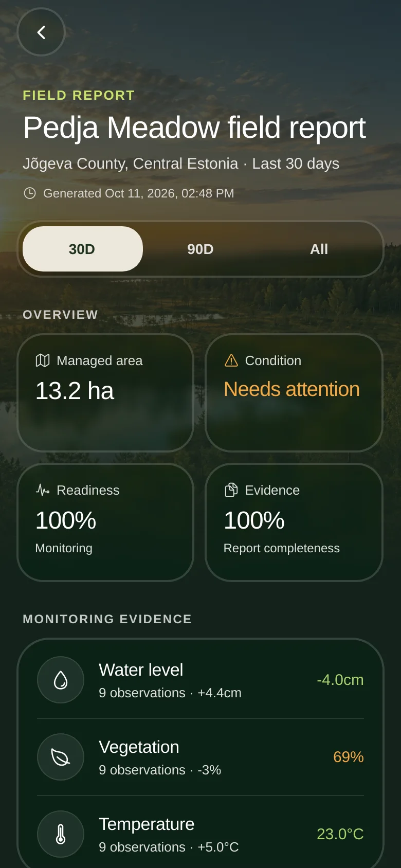401x868 pixels.
Task: Open the Temperature row title
Action: (147, 824)
